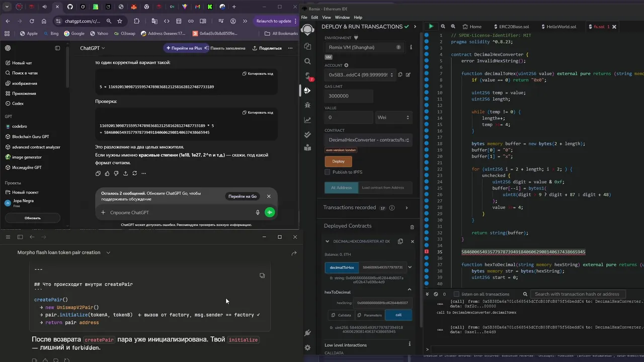Bookmark this page with star icon
Viewport: 644px width, 362px height.
click(120, 21)
